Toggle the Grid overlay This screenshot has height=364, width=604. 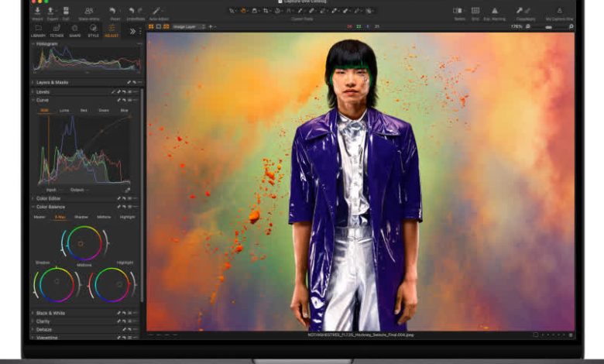click(x=475, y=12)
